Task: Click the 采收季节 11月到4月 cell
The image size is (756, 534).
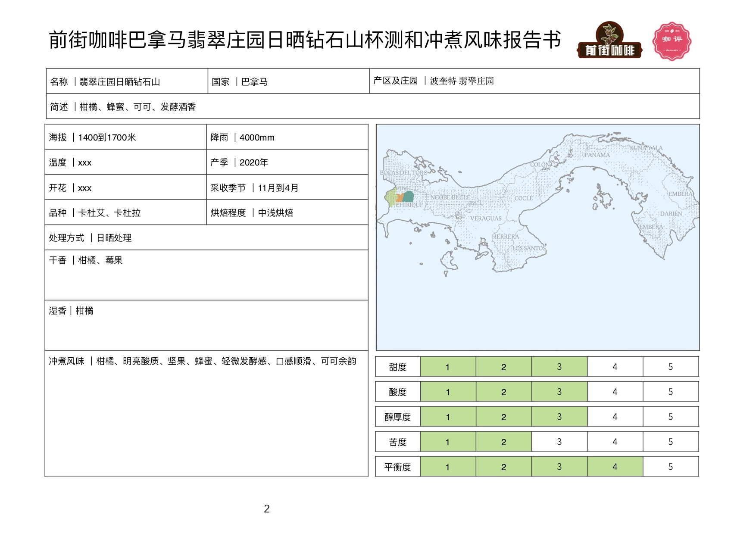Action: point(287,187)
